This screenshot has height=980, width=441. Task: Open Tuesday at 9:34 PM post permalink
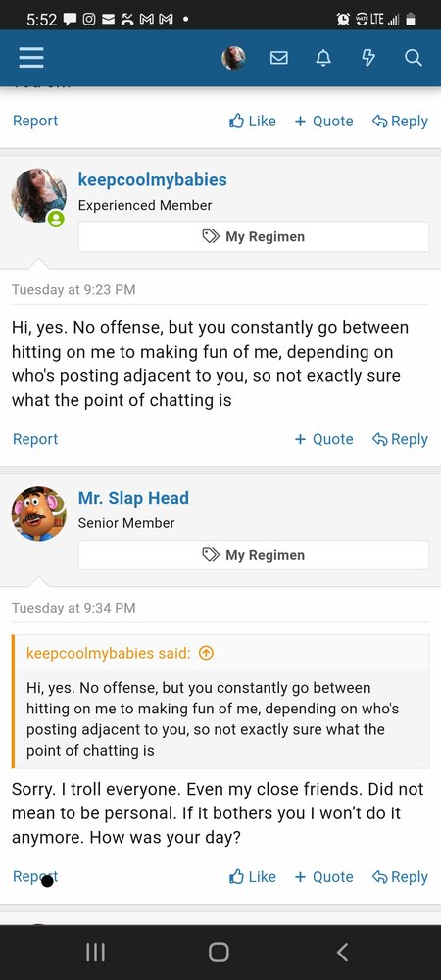(73, 608)
